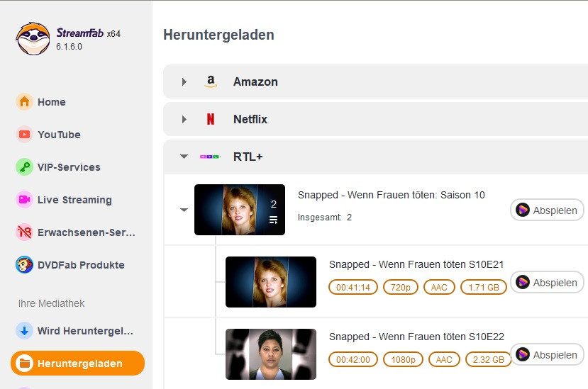The width and height of the screenshot is (588, 389).
Task: Expand the Amazon downloads group
Action: point(184,82)
